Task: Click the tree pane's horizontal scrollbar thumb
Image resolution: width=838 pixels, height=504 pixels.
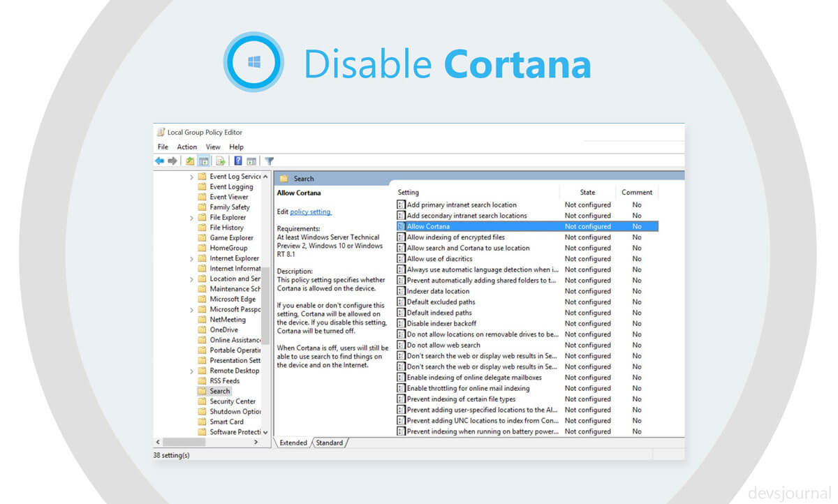Action: click(184, 442)
